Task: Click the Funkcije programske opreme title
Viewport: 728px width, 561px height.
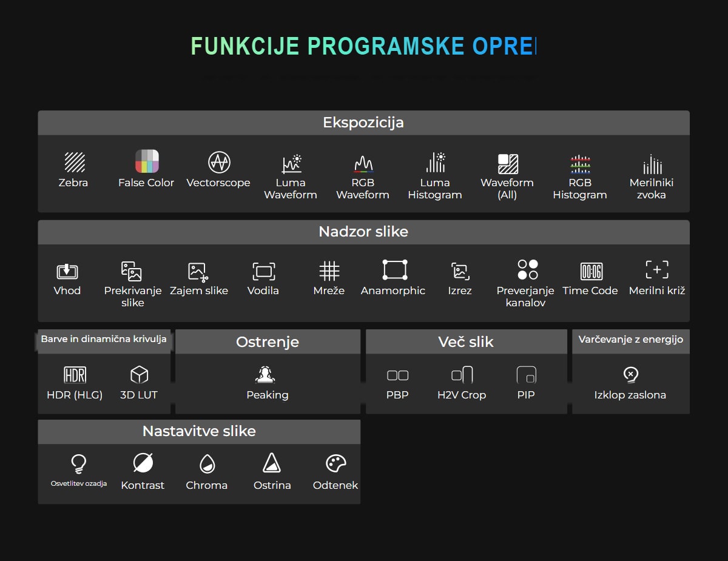Action: (364, 46)
